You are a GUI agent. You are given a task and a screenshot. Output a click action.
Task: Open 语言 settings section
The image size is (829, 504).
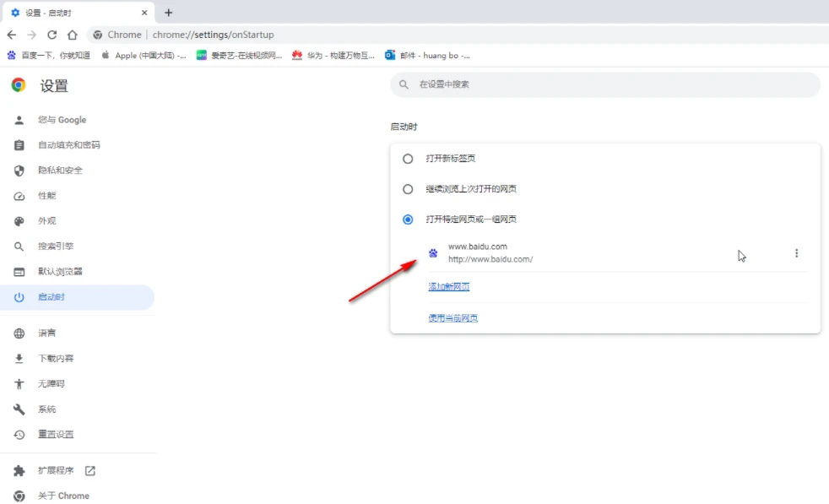tap(77, 333)
